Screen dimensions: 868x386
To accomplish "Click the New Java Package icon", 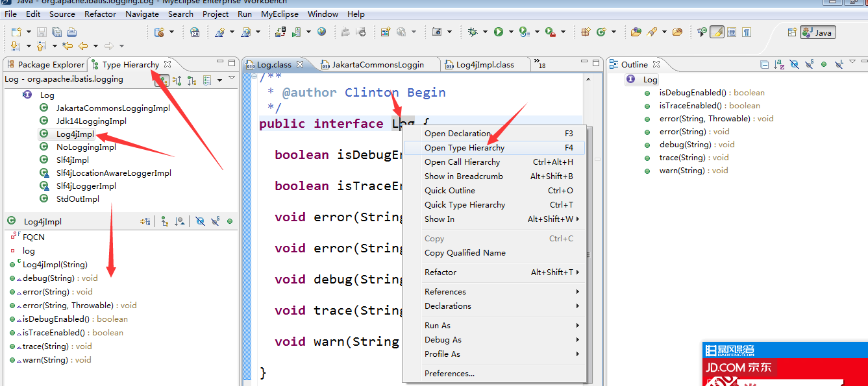I will click(x=585, y=32).
